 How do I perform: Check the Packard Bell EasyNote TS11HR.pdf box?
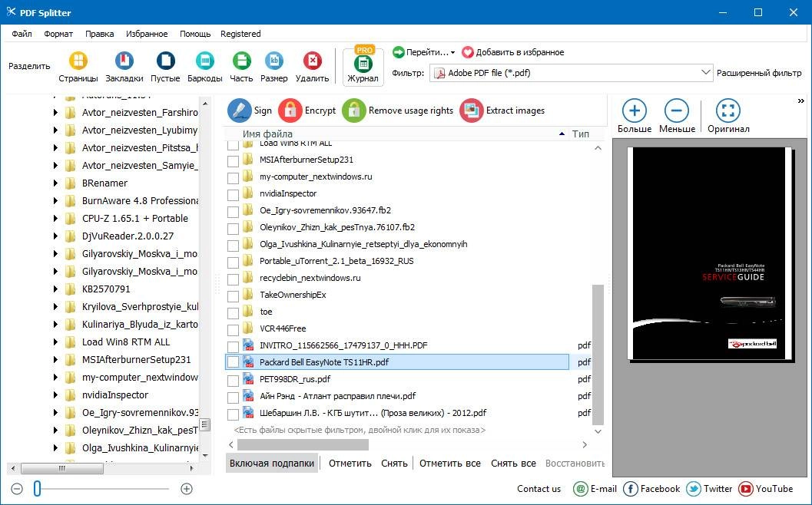click(x=233, y=362)
